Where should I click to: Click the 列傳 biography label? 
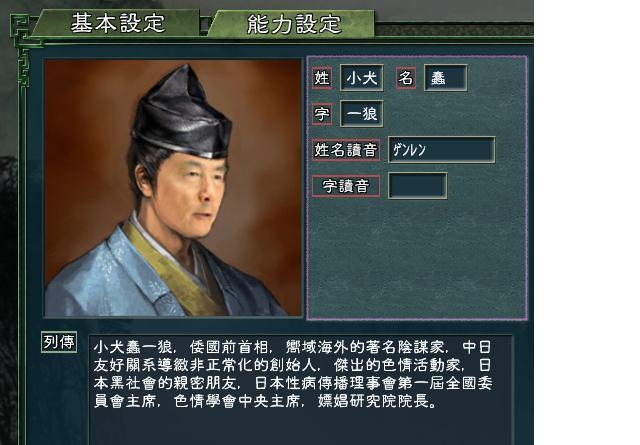pyautogui.click(x=59, y=342)
